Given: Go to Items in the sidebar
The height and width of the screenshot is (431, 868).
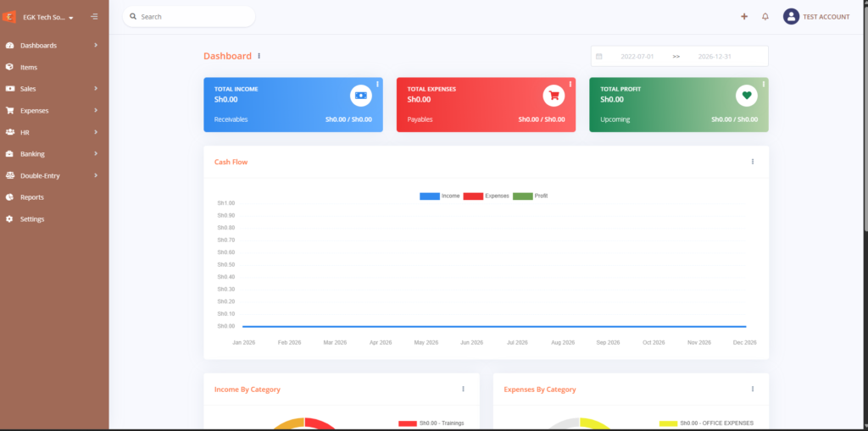Looking at the screenshot, I should [29, 67].
